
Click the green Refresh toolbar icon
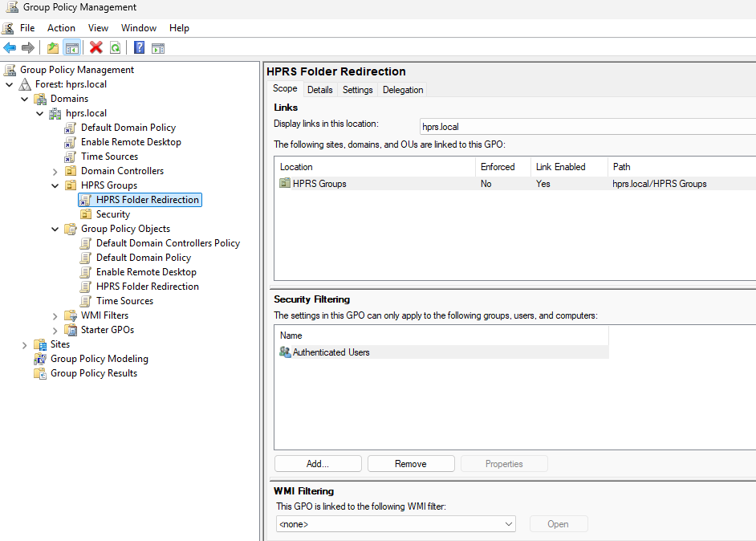[116, 47]
